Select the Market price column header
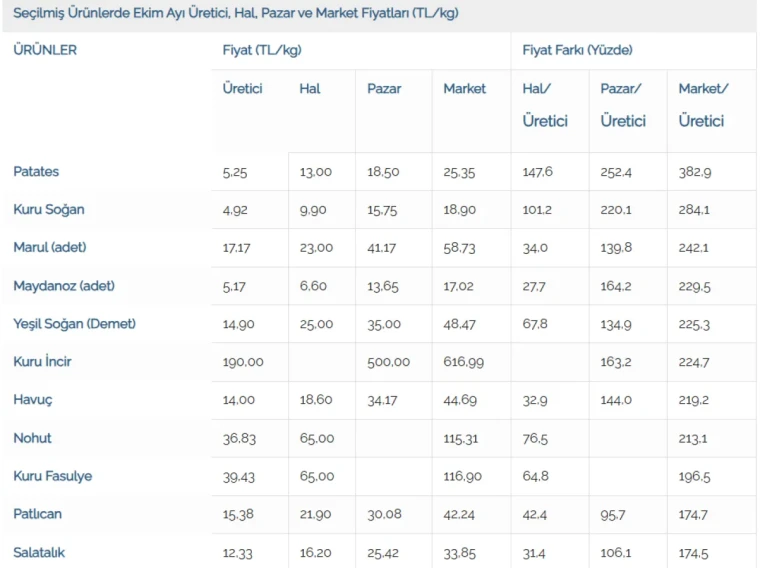 pyautogui.click(x=464, y=89)
